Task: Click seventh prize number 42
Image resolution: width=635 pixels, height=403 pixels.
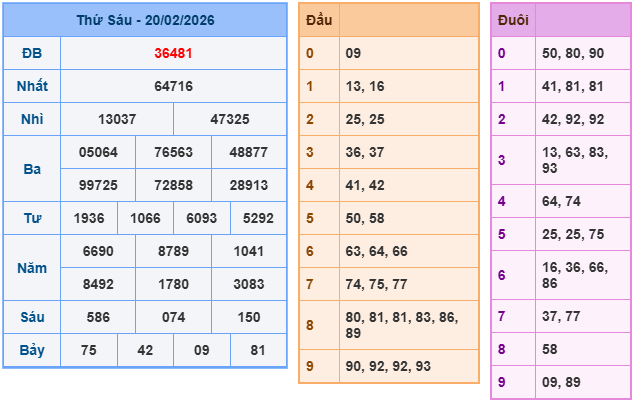Action: 145,350
